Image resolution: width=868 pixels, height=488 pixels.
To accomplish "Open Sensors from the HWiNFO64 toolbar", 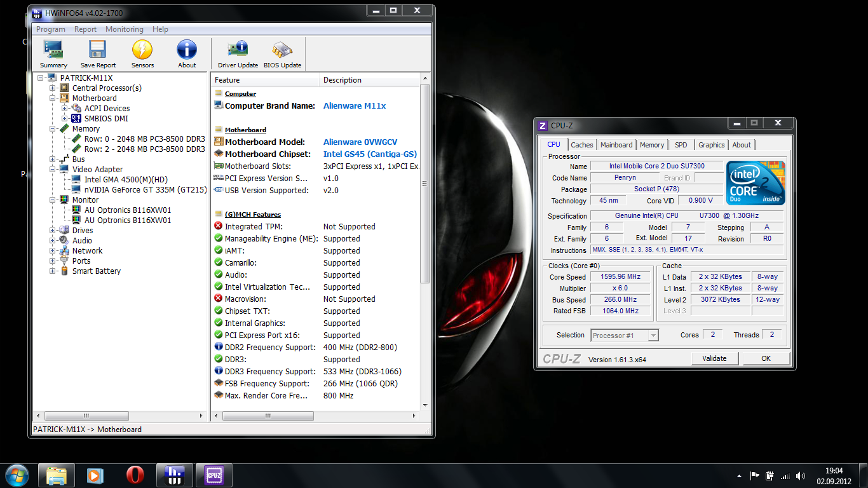I will pyautogui.click(x=142, y=55).
